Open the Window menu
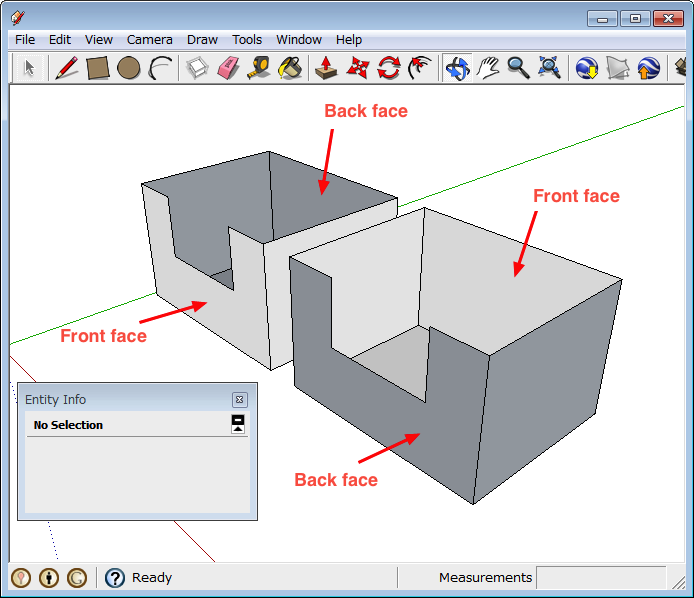This screenshot has width=694, height=598. pos(299,40)
